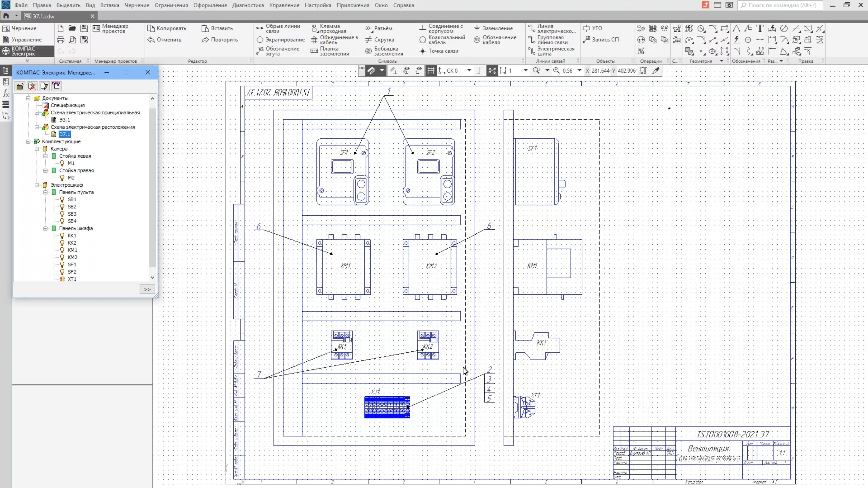Collapse the Электрошкаф tree node
The height and width of the screenshot is (488, 868).
[37, 185]
